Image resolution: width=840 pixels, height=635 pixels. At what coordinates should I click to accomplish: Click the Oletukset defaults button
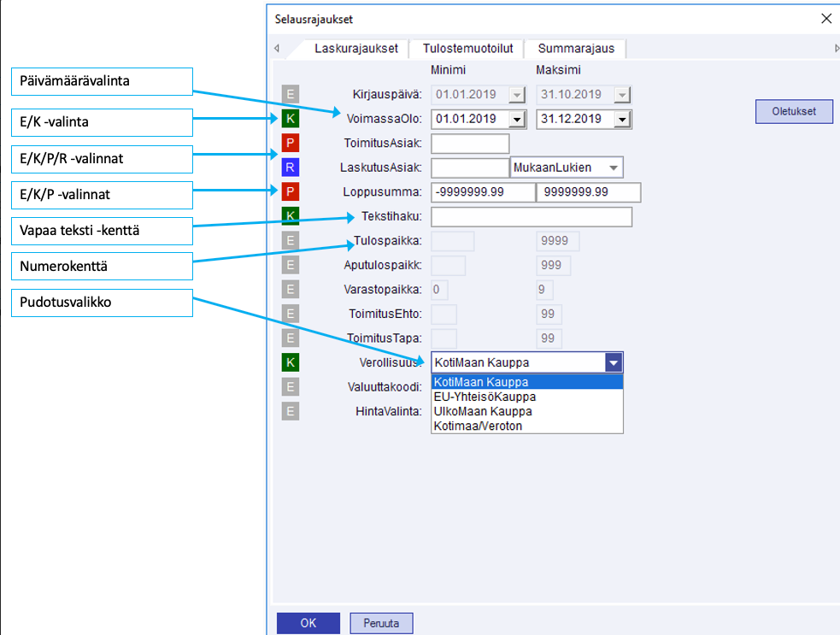(x=794, y=111)
